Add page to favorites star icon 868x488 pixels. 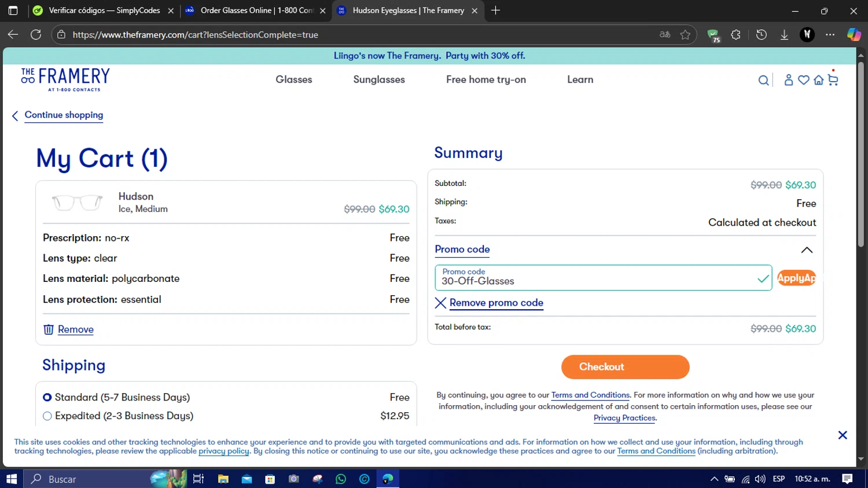coord(685,35)
